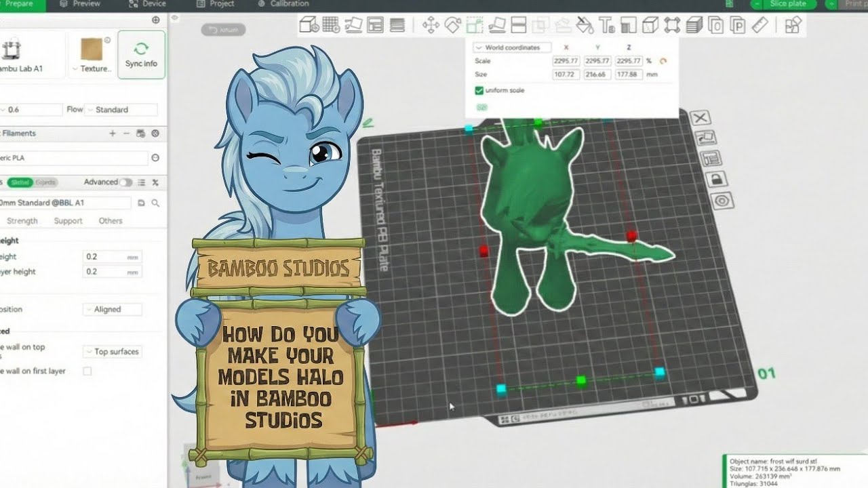Enable wall on first layer checkbox
This screenshot has height=488, width=868.
(x=87, y=371)
